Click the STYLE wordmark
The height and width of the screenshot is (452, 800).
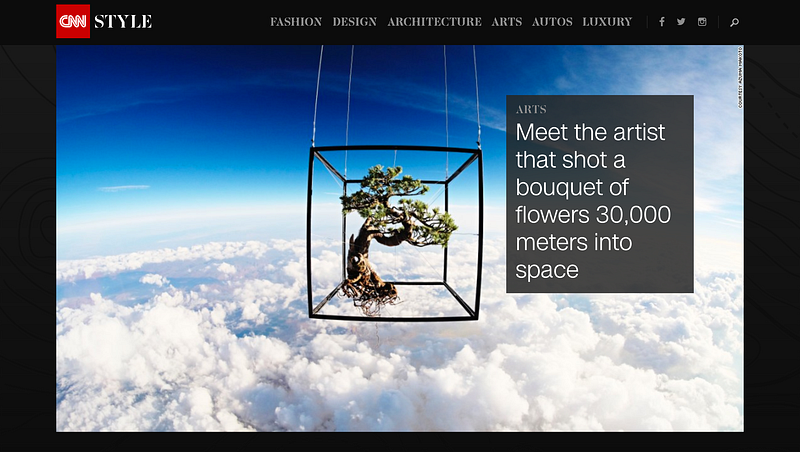coord(123,21)
